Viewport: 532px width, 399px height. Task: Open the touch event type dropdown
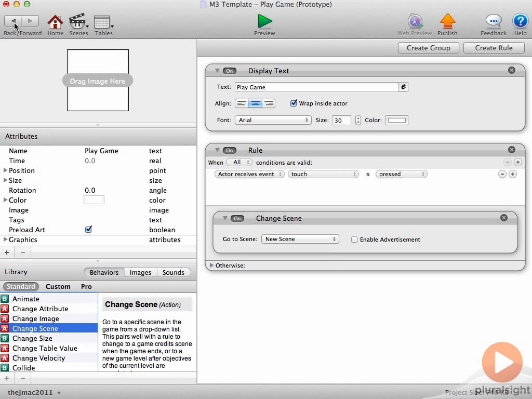tap(323, 174)
